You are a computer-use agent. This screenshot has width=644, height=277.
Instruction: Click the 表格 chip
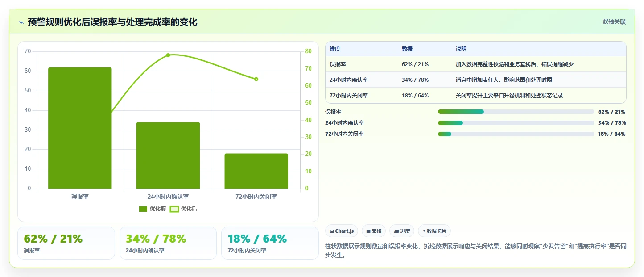pos(374,231)
